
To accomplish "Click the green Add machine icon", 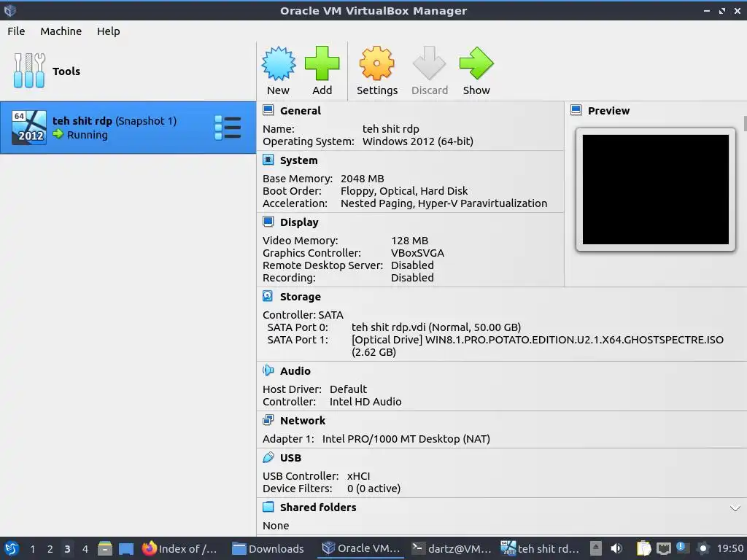I will click(x=322, y=63).
